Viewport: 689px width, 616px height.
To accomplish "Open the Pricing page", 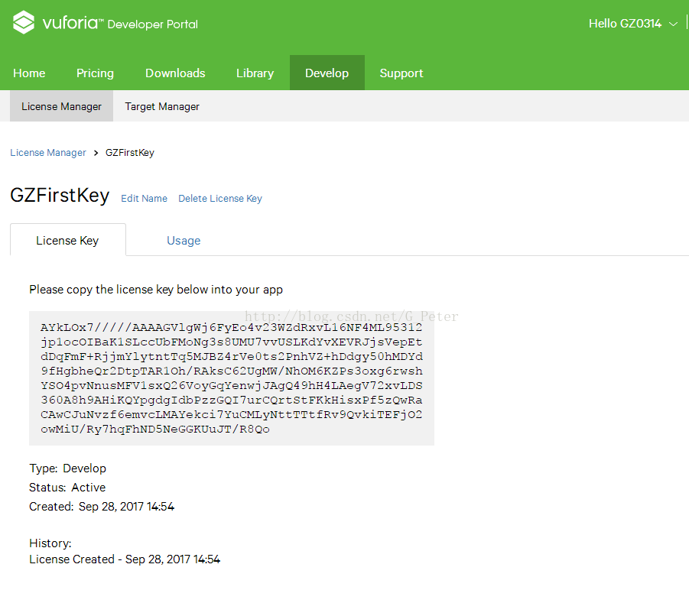I will pyautogui.click(x=95, y=73).
